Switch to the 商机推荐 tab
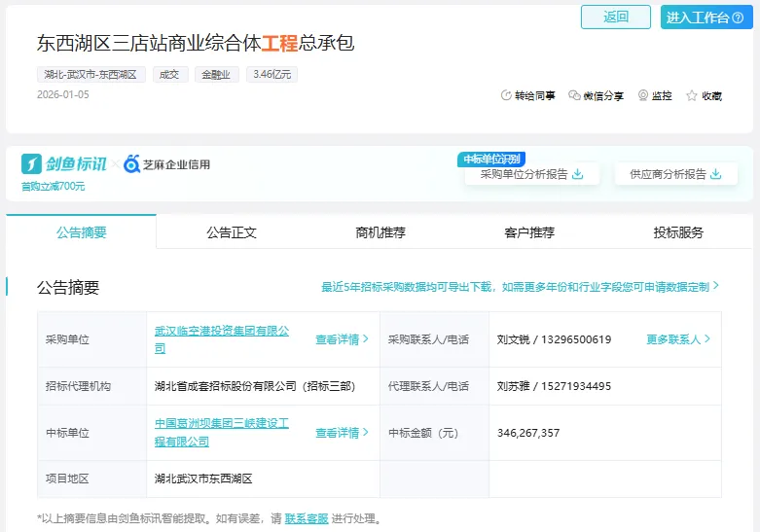 [380, 232]
